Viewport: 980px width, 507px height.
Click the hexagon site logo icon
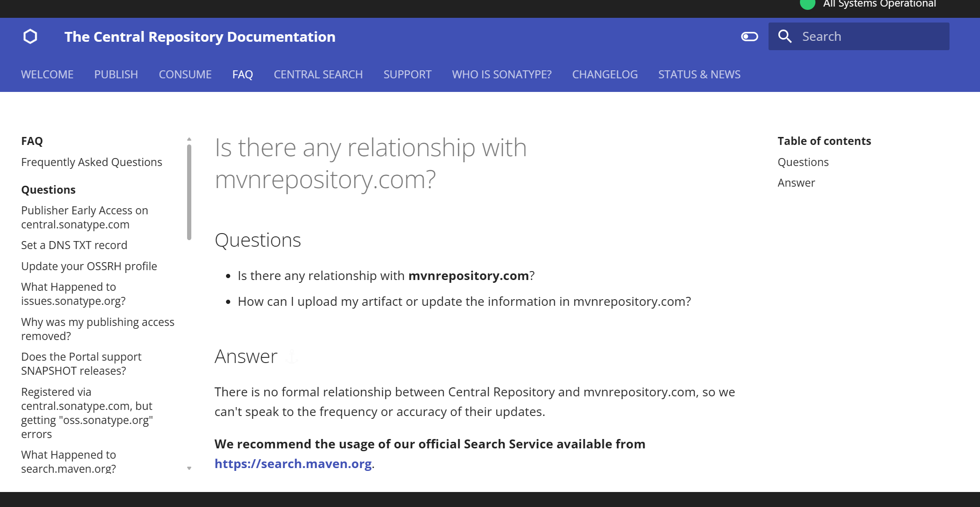[30, 37]
